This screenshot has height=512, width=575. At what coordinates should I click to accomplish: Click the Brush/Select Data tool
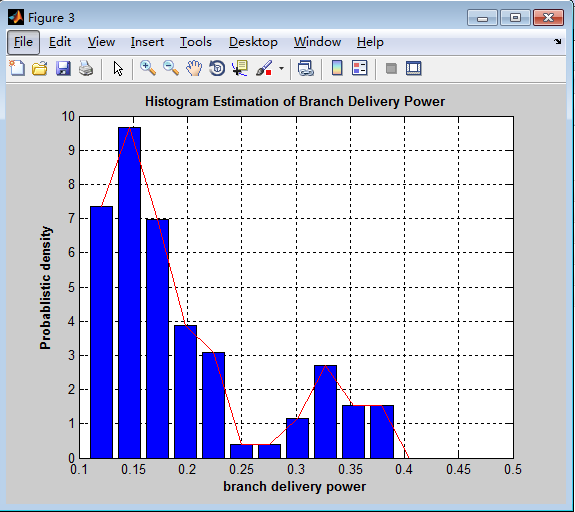(x=264, y=68)
